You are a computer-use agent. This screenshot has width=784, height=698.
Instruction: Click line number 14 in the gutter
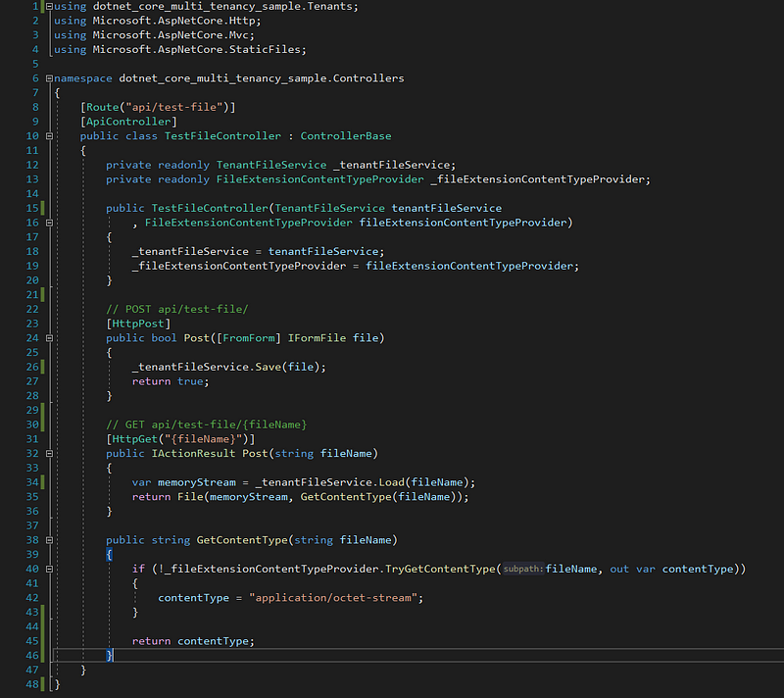pyautogui.click(x=32, y=194)
